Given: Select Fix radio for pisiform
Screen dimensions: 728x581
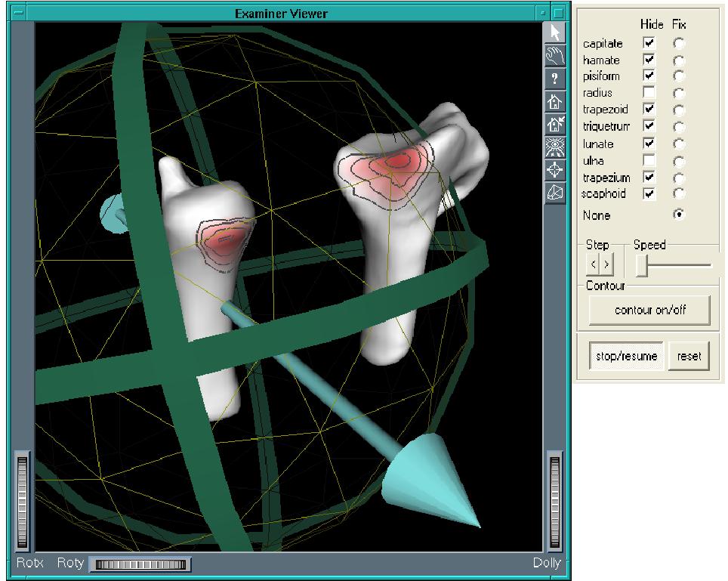Looking at the screenshot, I should coord(679,76).
